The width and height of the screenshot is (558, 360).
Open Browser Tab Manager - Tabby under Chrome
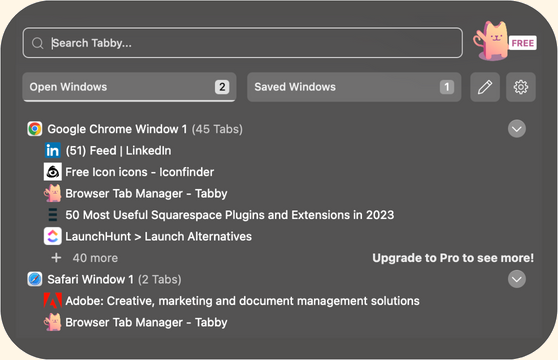[146, 194]
